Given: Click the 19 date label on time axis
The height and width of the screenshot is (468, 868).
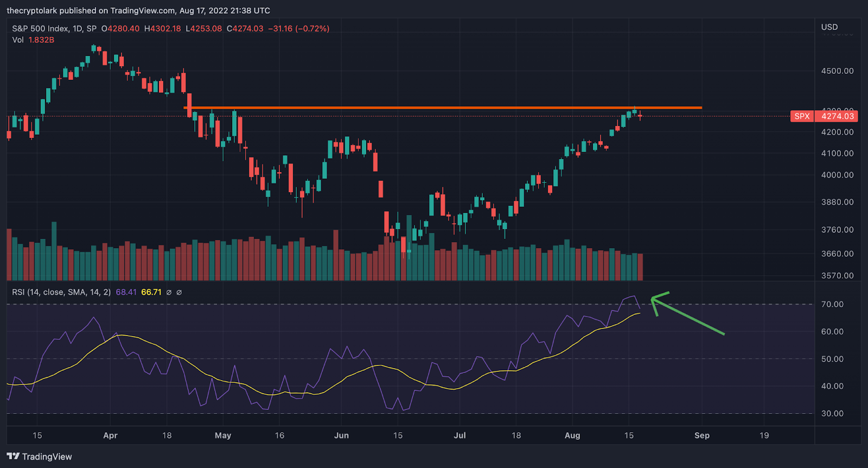Looking at the screenshot, I should coord(764,435).
